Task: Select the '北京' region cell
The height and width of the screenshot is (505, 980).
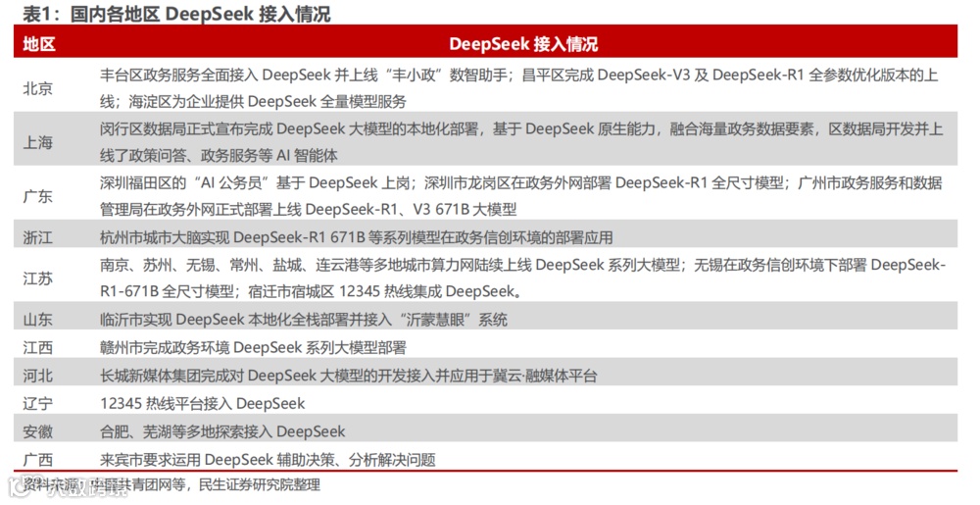Action: click(x=38, y=89)
